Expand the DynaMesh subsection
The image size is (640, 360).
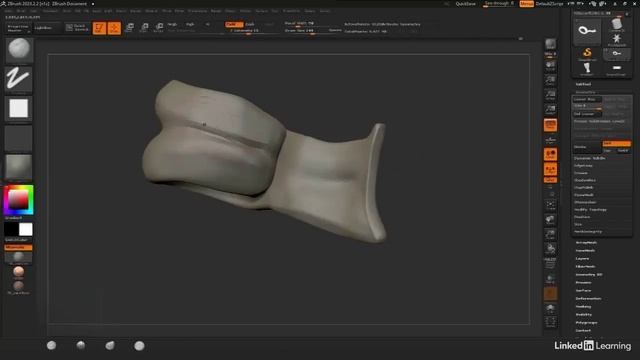click(583, 195)
